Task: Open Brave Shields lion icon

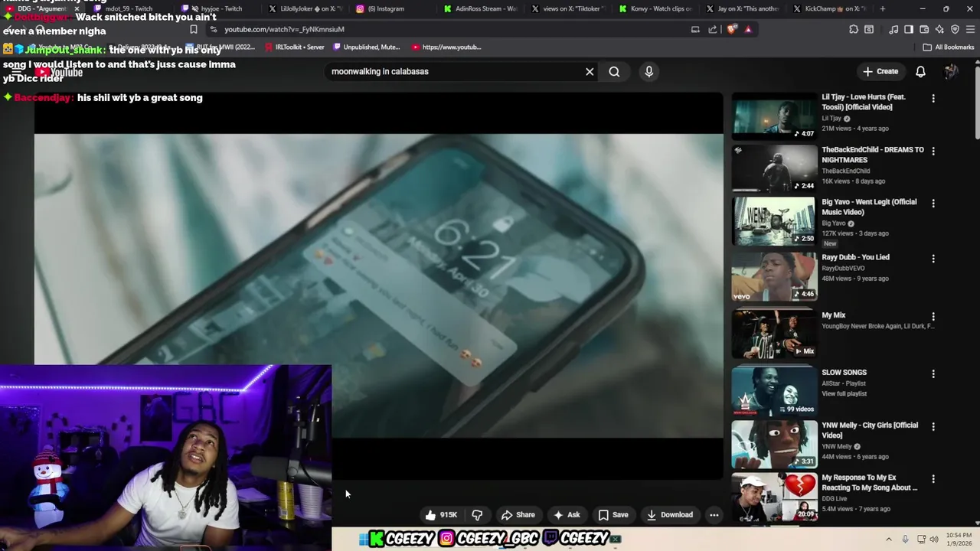Action: coord(732,29)
